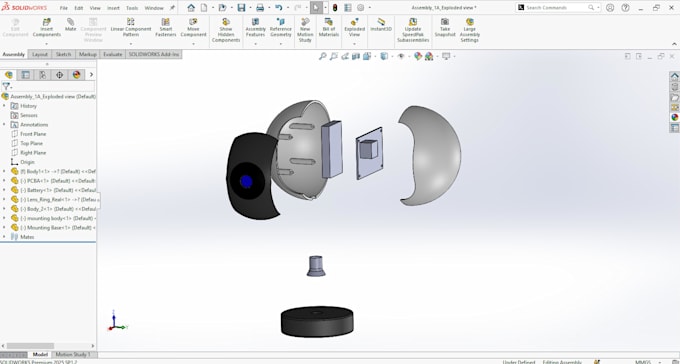Switch to the Markup tab
The height and width of the screenshot is (364, 680).
(x=88, y=54)
